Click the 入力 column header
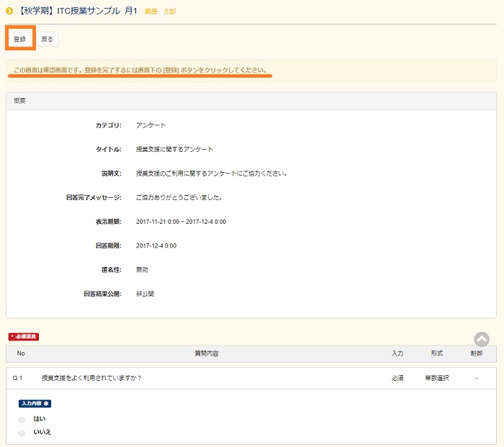This screenshot has height=447, width=504. click(397, 353)
